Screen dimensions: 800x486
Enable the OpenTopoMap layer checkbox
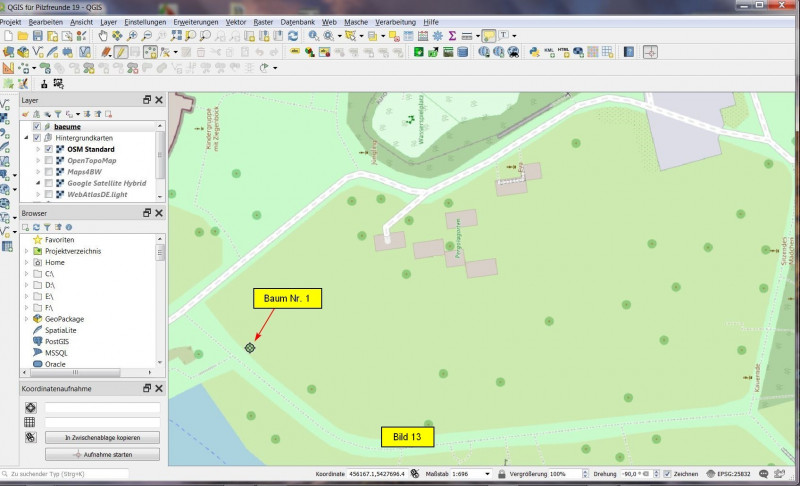click(x=48, y=161)
